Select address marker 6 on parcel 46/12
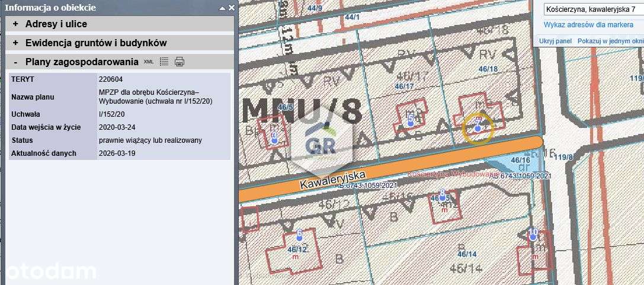The width and height of the screenshot is (644, 285). [x=299, y=234]
